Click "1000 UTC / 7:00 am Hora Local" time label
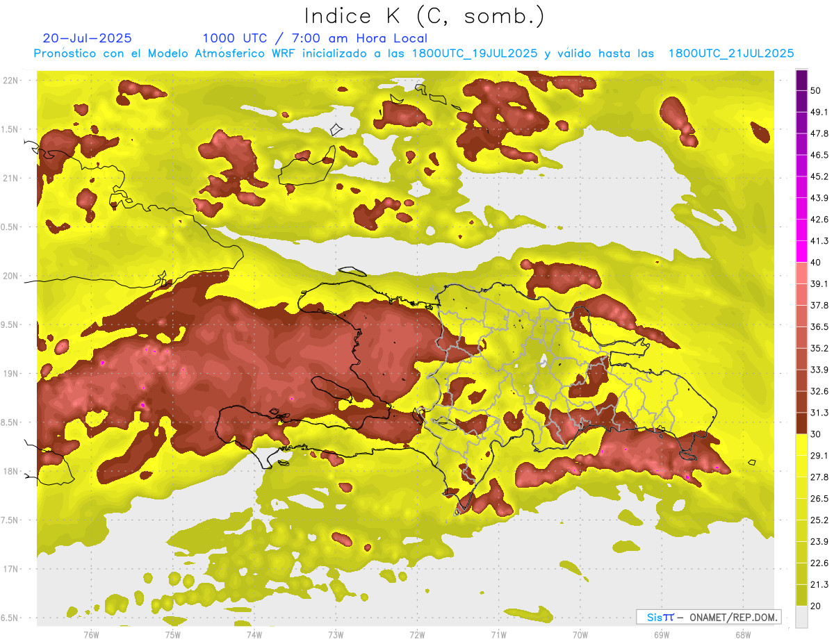The height and width of the screenshot is (644, 834). click(315, 38)
